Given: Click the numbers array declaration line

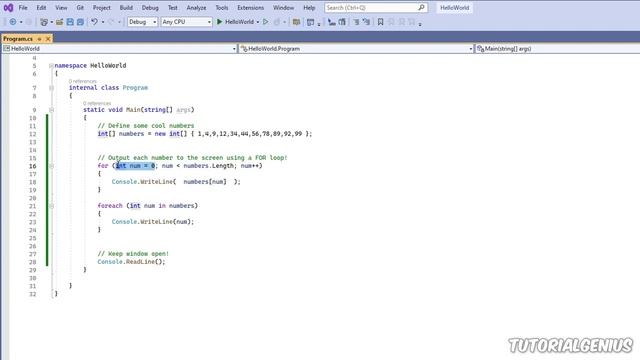Looking at the screenshot, I should click(204, 134).
